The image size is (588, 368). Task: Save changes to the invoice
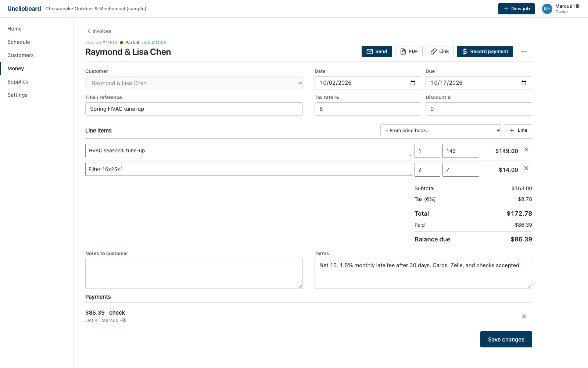click(506, 339)
